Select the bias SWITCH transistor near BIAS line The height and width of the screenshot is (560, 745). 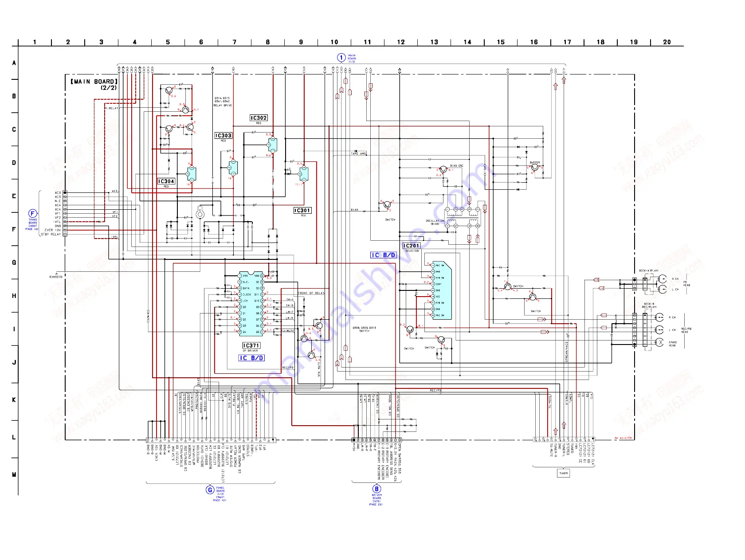[x=387, y=205]
